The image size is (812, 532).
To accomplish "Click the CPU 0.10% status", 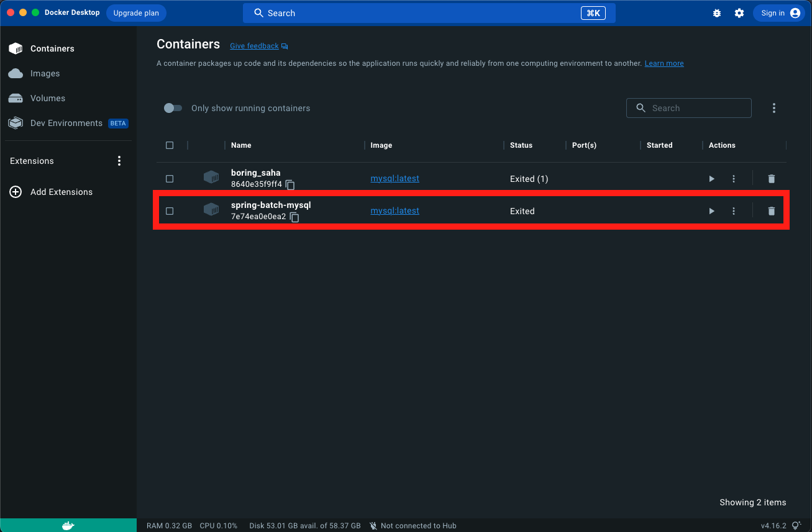I will tap(219, 526).
